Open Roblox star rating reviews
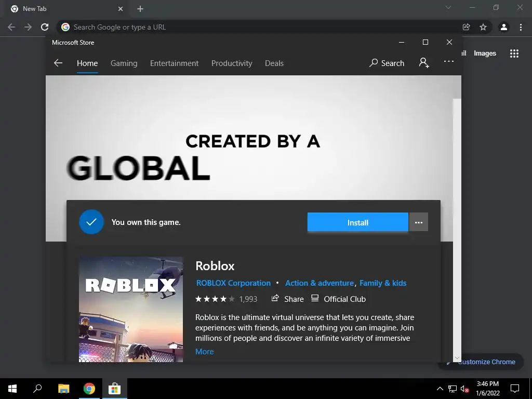Viewport: 532px width, 399px height. tap(226, 299)
